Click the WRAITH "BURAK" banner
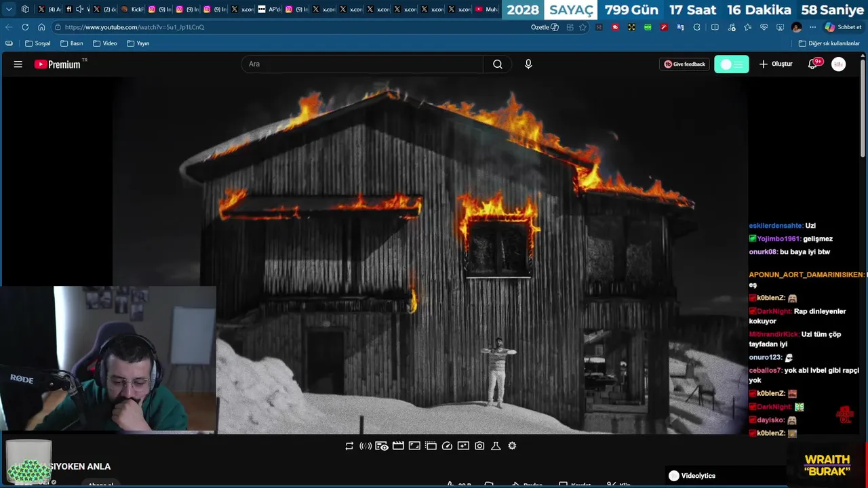868x488 pixels. coord(827,466)
